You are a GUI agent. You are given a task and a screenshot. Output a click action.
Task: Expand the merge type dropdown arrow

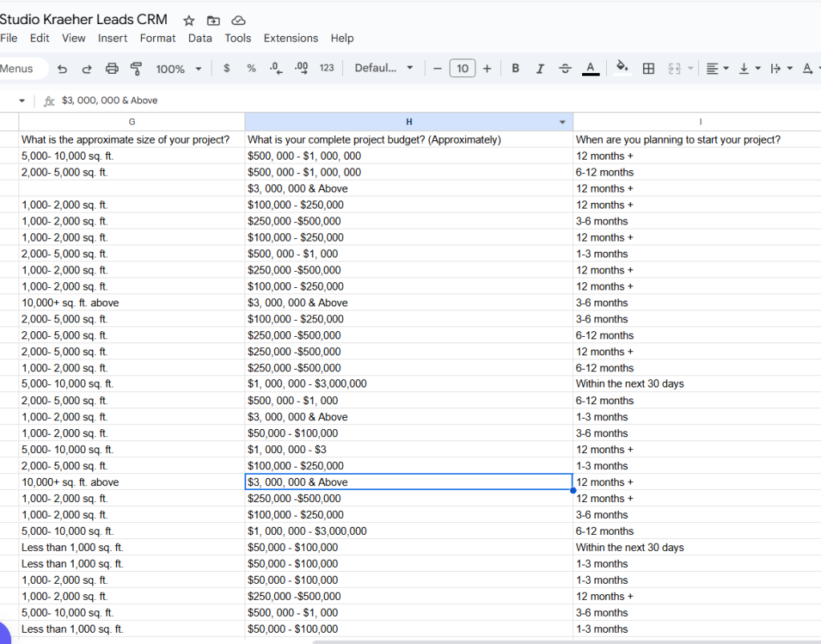(x=690, y=69)
